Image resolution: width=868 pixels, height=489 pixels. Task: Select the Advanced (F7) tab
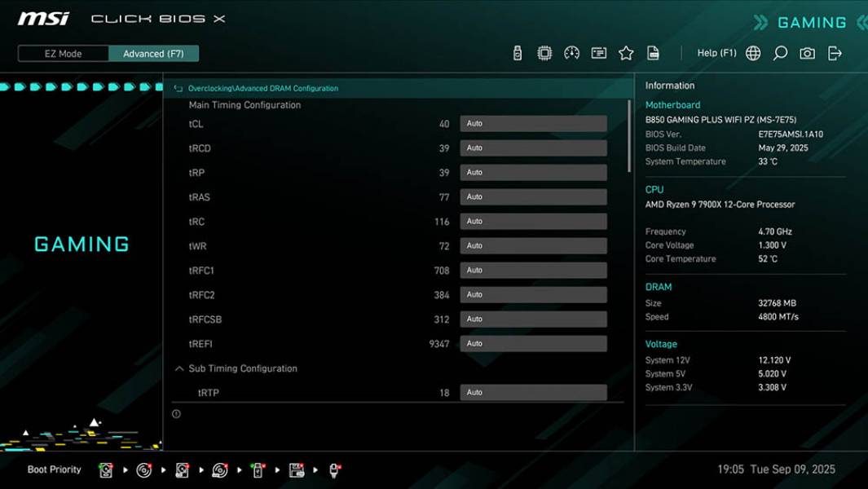pos(154,53)
